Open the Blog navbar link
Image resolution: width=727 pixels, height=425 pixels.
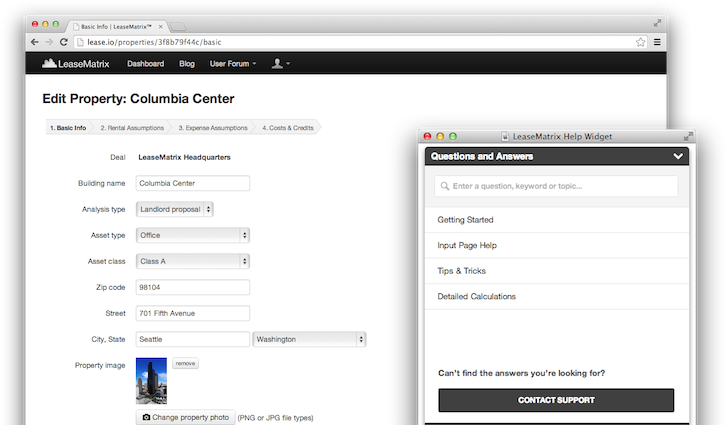(x=187, y=63)
